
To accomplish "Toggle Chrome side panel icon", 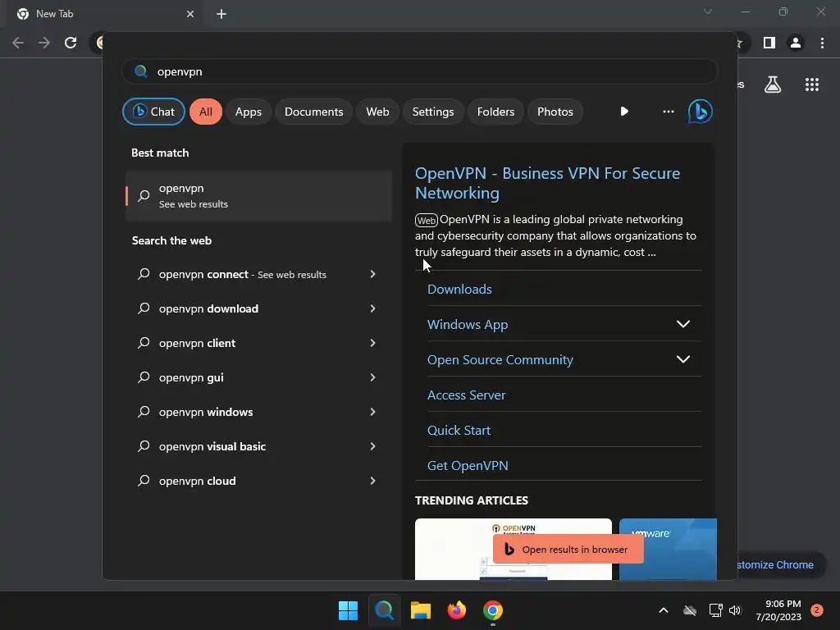I will [x=769, y=43].
